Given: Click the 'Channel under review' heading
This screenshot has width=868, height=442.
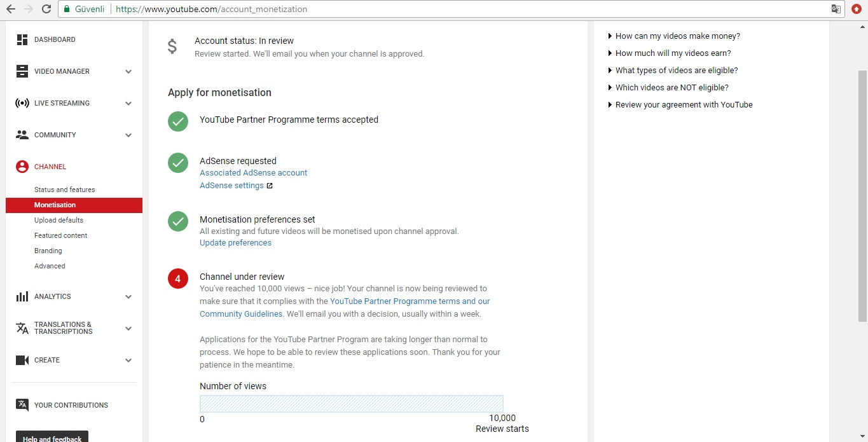Looking at the screenshot, I should pyautogui.click(x=242, y=277).
